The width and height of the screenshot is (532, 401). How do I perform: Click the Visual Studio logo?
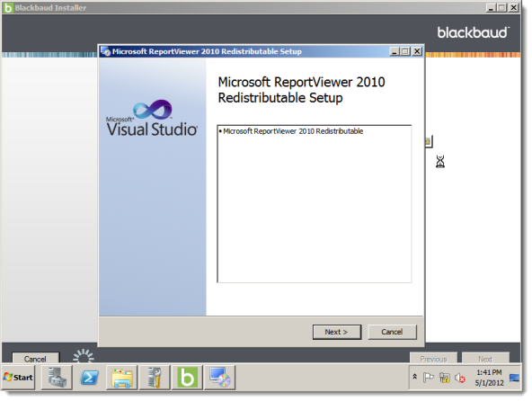click(x=152, y=118)
